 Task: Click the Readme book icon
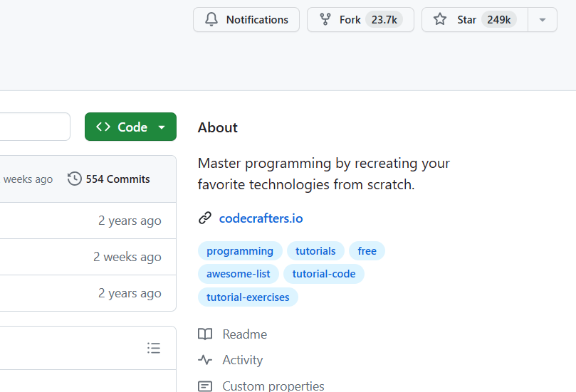(x=205, y=334)
